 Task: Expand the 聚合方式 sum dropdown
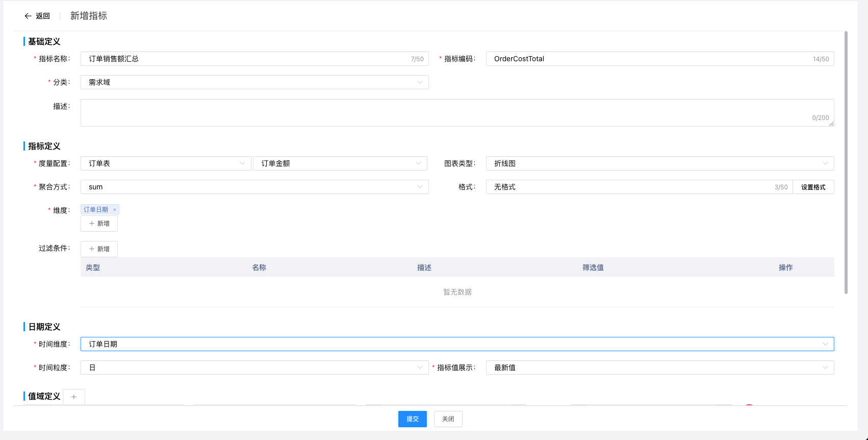[x=254, y=187]
